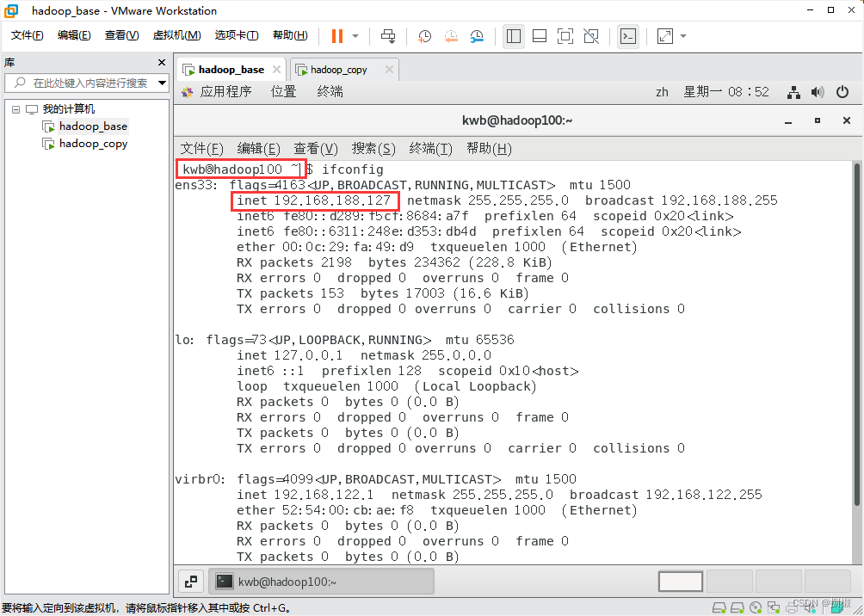The width and height of the screenshot is (864, 616).
Task: Open the snapshot manager wrench-clock icon
Action: click(x=477, y=36)
